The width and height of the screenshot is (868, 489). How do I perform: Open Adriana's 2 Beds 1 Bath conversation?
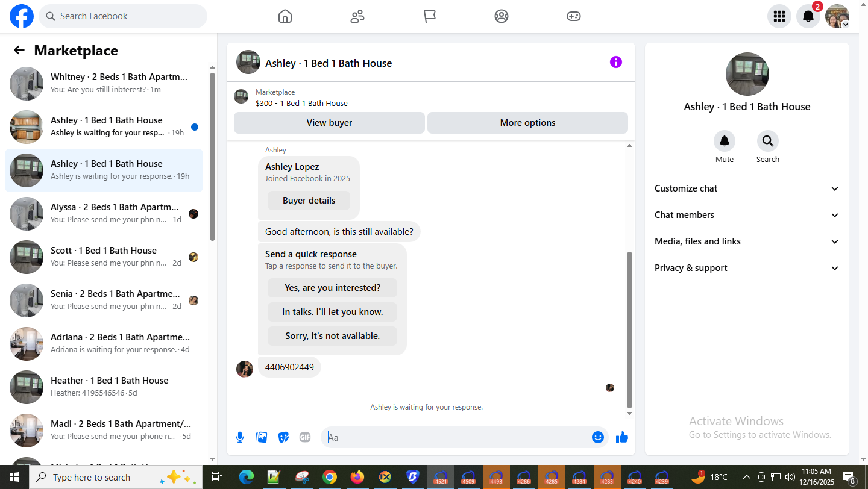(104, 344)
